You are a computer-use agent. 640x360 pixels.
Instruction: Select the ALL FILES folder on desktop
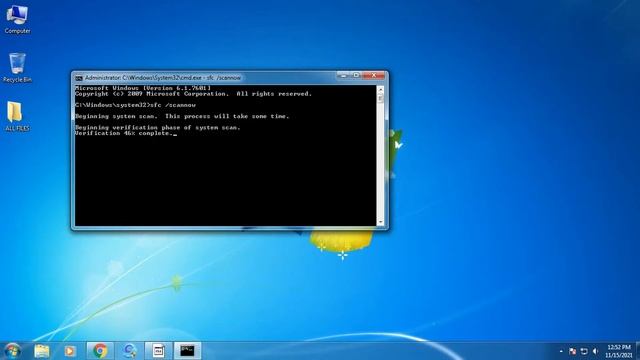(17, 116)
